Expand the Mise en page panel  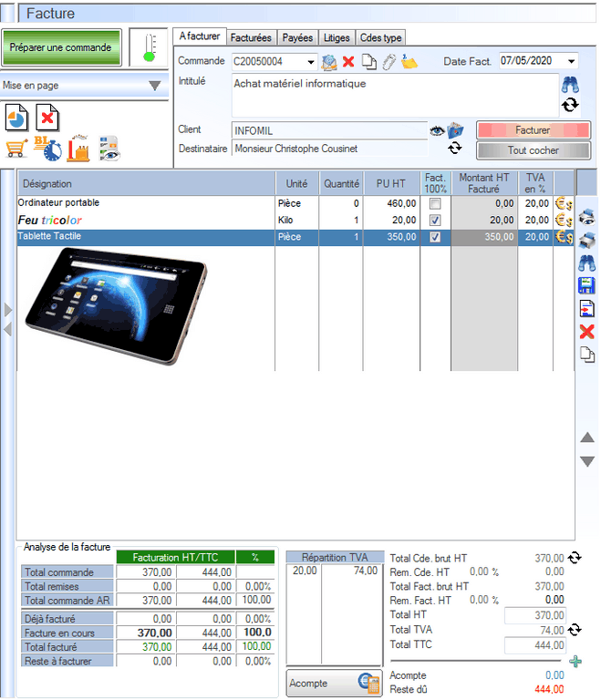(154, 86)
